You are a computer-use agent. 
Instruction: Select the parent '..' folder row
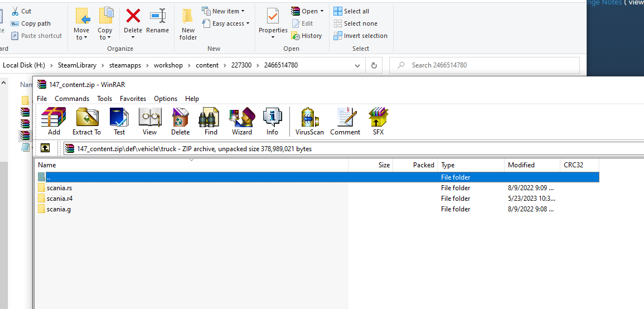318,177
